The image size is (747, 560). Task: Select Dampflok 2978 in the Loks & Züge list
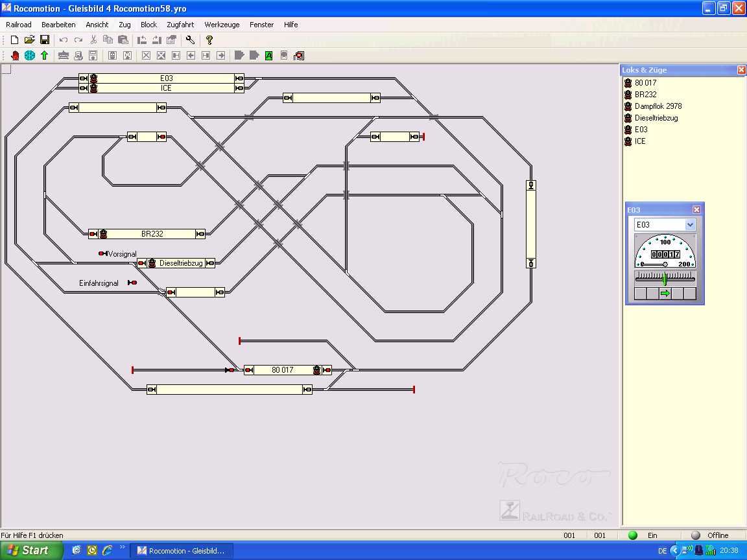[658, 106]
